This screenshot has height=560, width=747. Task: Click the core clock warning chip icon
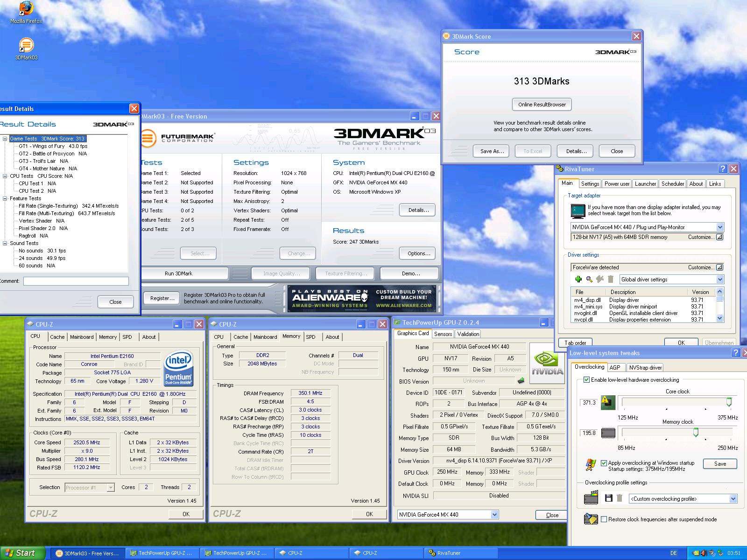[608, 402]
